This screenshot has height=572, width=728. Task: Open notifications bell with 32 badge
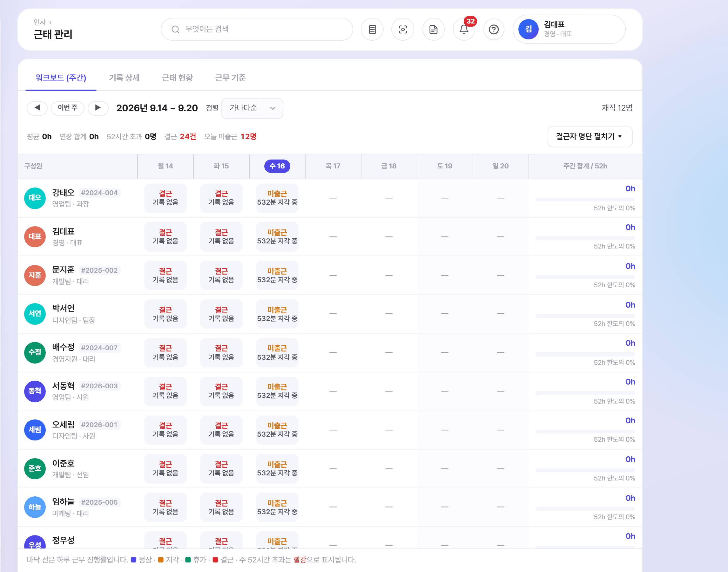pyautogui.click(x=464, y=30)
